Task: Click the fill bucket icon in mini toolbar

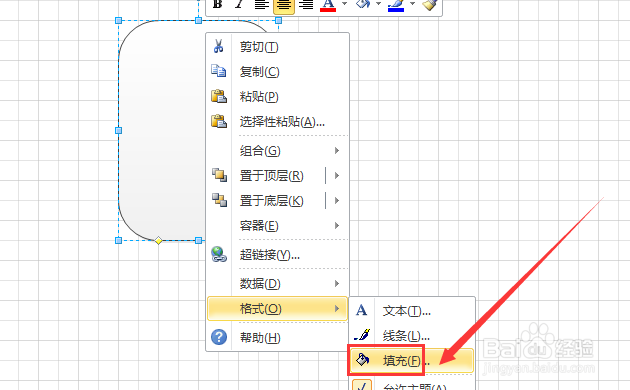Action: 363,4
